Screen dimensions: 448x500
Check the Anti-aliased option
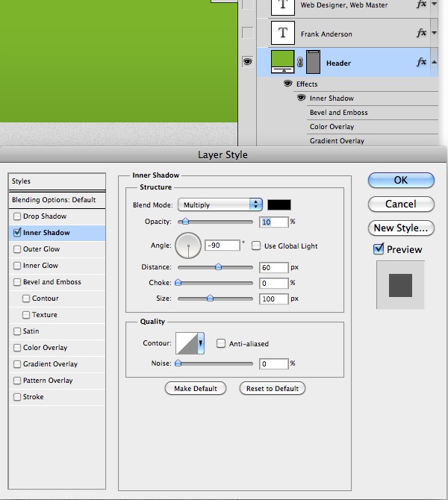pyautogui.click(x=221, y=343)
